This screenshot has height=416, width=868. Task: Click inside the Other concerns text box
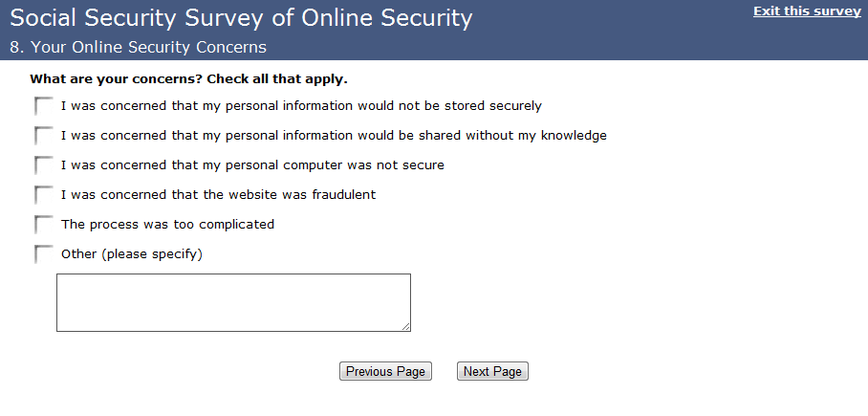coord(233,302)
